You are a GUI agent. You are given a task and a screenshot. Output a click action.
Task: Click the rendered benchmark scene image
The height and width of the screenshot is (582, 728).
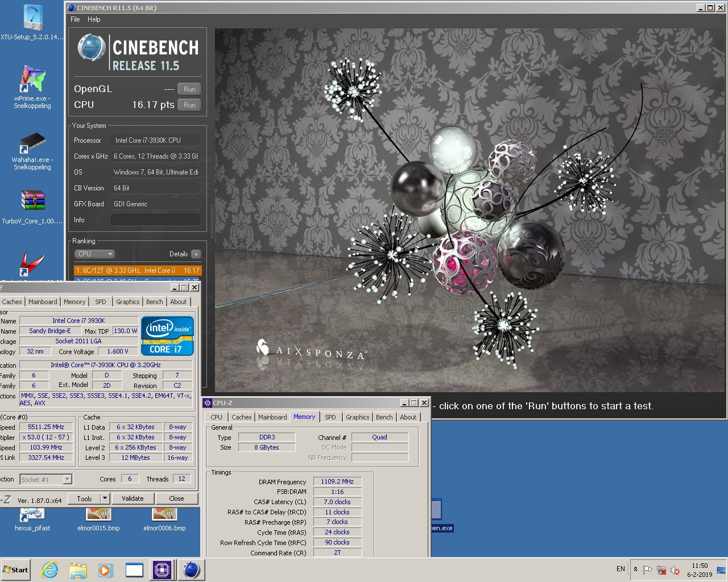[x=470, y=210]
